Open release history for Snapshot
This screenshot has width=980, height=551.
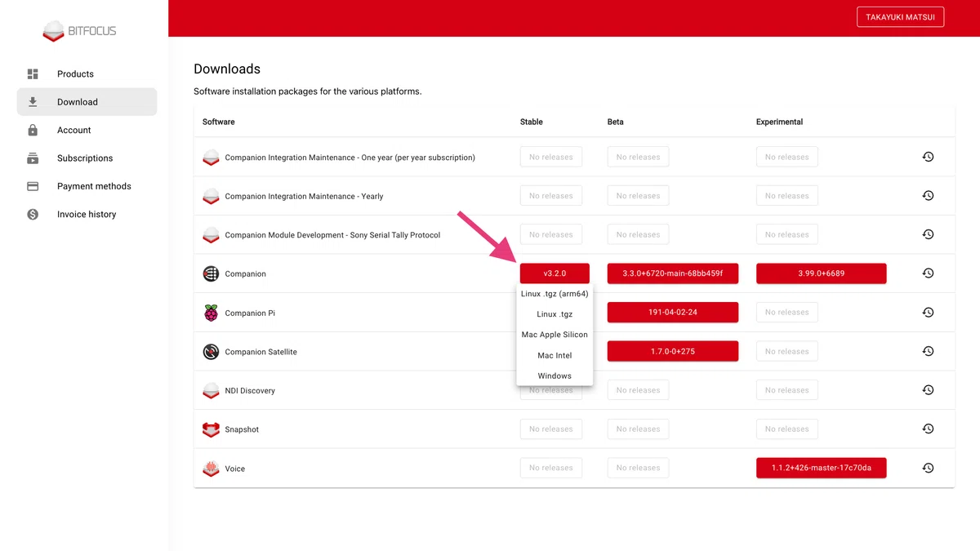928,429
